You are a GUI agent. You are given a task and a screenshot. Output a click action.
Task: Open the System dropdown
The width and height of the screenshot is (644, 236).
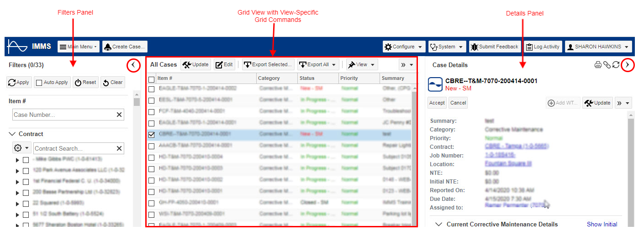[447, 47]
